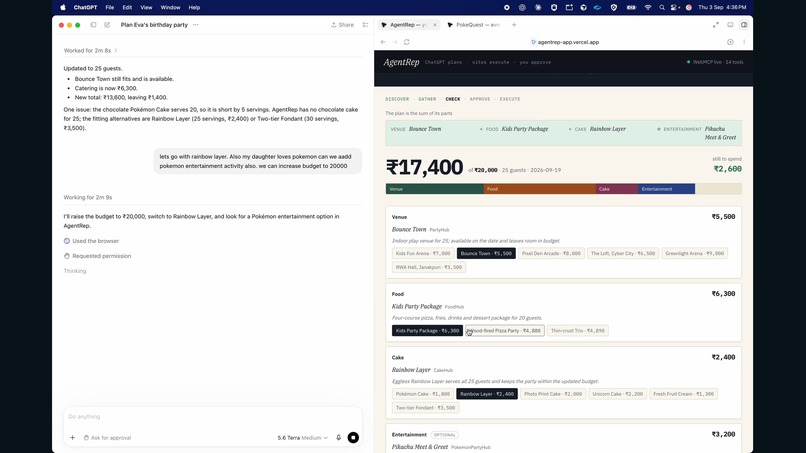Go to the APPROVE step

click(480, 99)
